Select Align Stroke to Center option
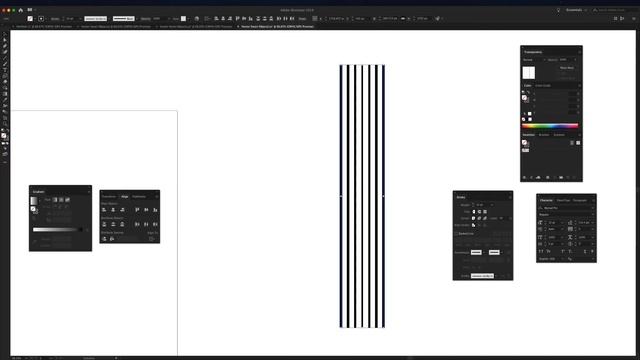This screenshot has height=360, width=640. [x=473, y=225]
